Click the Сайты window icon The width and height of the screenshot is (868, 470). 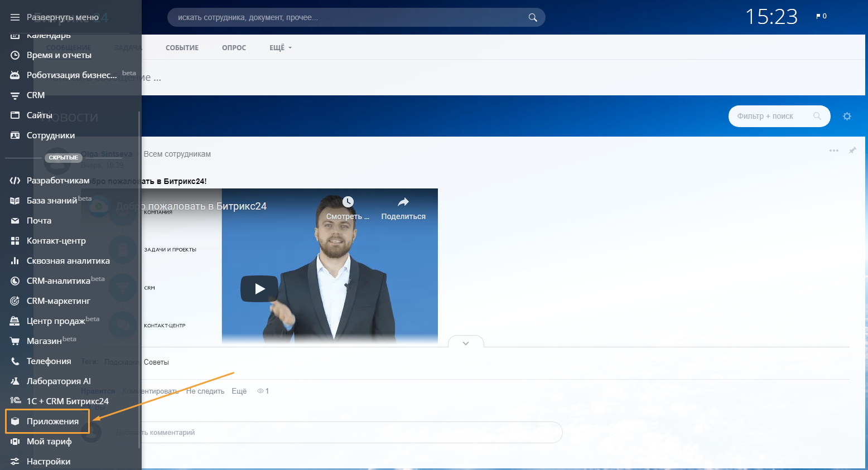tap(15, 115)
